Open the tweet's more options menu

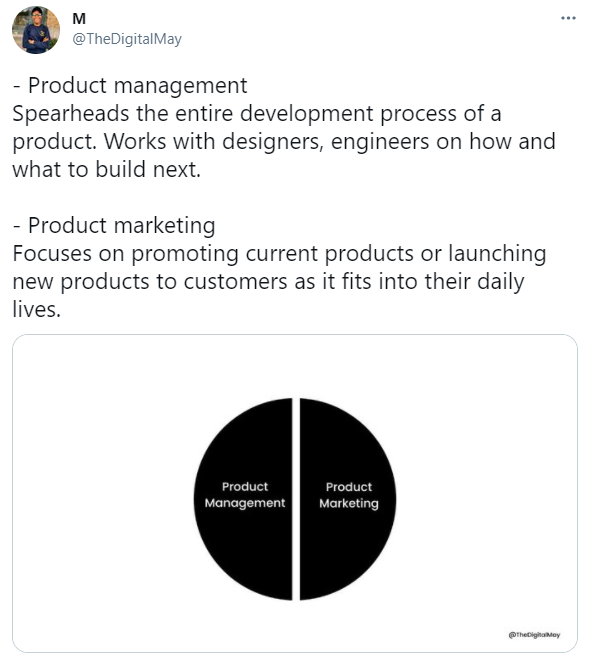point(568,18)
